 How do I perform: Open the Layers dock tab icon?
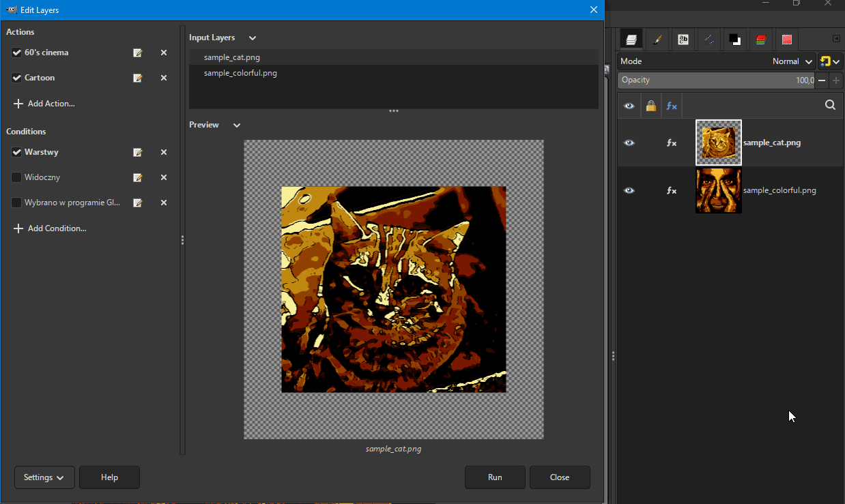pos(631,40)
